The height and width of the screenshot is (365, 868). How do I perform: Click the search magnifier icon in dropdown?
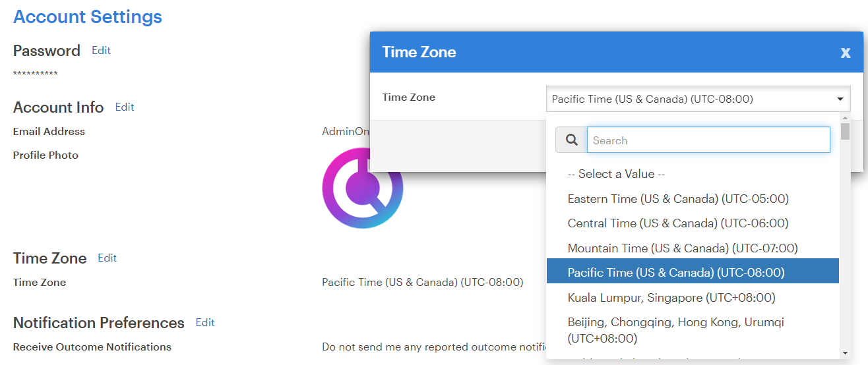coord(571,140)
